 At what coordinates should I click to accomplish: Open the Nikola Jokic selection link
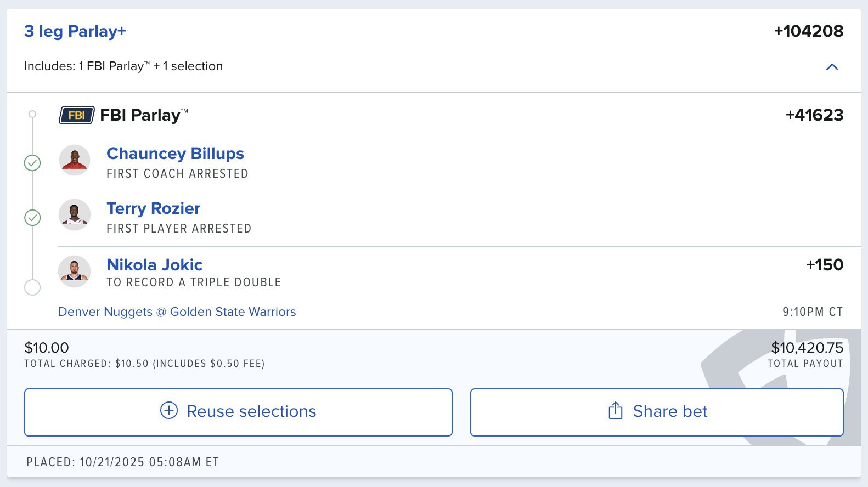click(154, 265)
